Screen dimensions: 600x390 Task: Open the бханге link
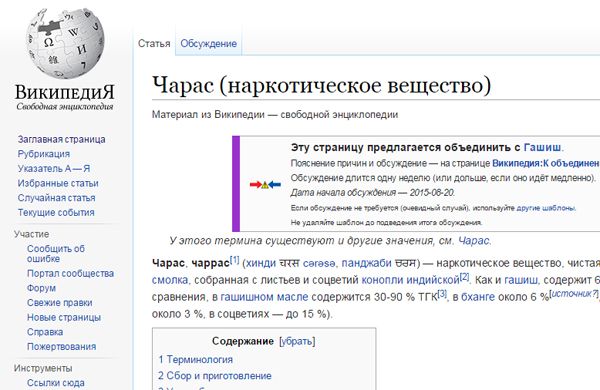(478, 297)
